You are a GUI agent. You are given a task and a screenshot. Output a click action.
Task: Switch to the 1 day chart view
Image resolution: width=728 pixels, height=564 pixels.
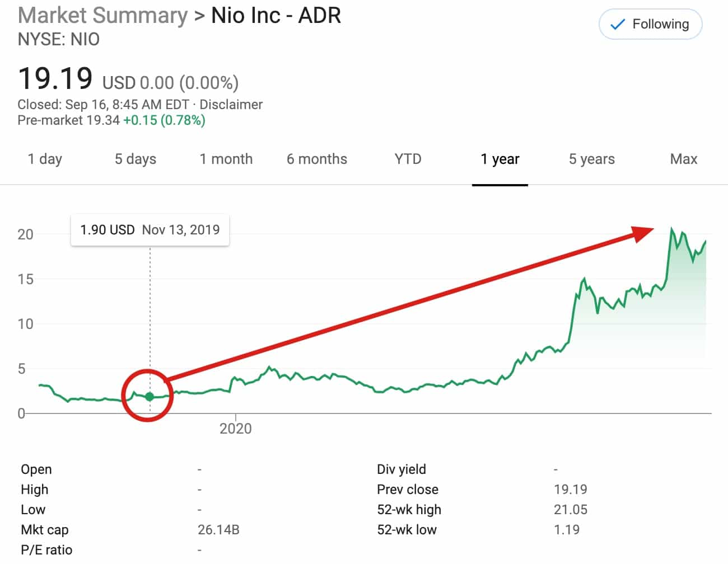[44, 159]
